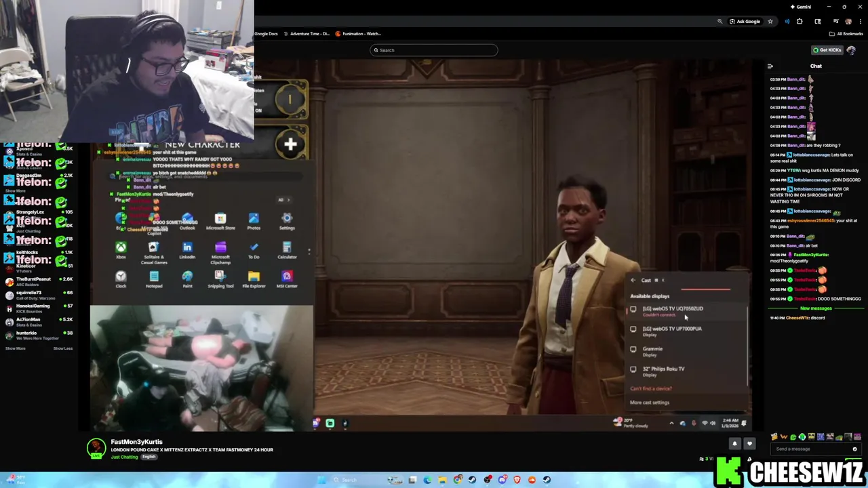Click New messages banner in chat

pyautogui.click(x=815, y=308)
